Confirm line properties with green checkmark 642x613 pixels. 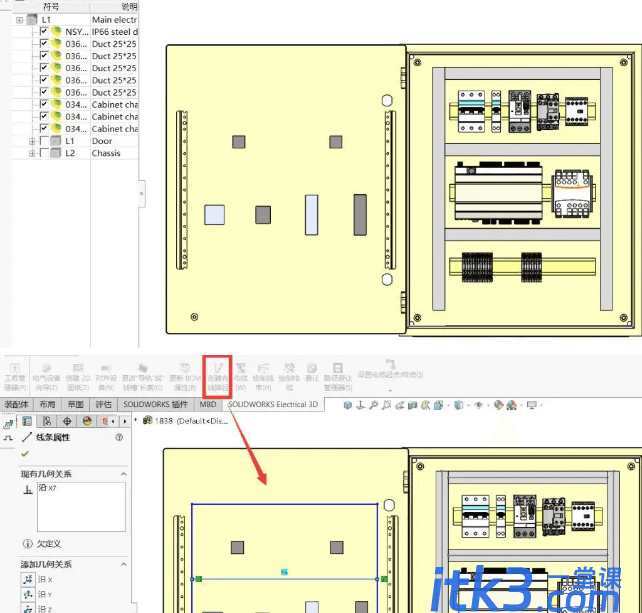click(25, 454)
